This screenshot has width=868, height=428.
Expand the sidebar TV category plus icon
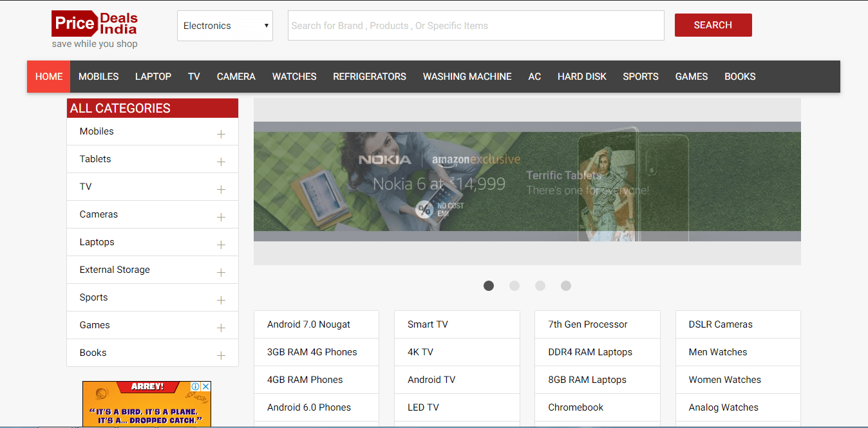(221, 189)
